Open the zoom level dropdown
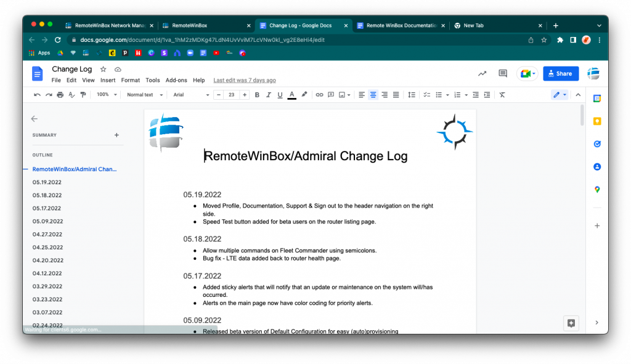Image resolution: width=631 pixels, height=364 pixels. click(x=106, y=95)
